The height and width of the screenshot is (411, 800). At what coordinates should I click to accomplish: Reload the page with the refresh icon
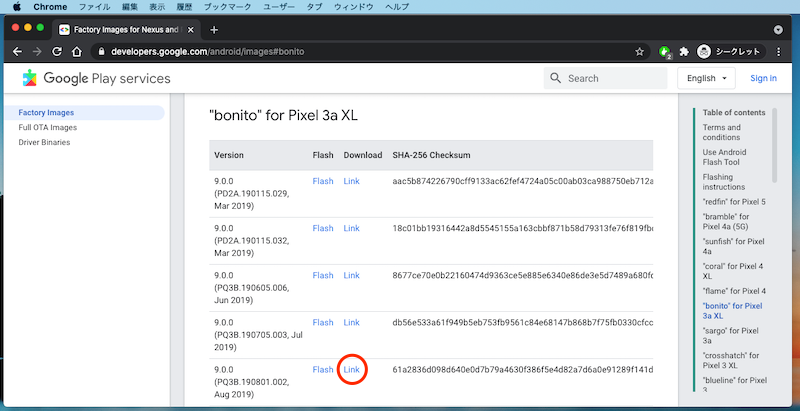(x=61, y=51)
